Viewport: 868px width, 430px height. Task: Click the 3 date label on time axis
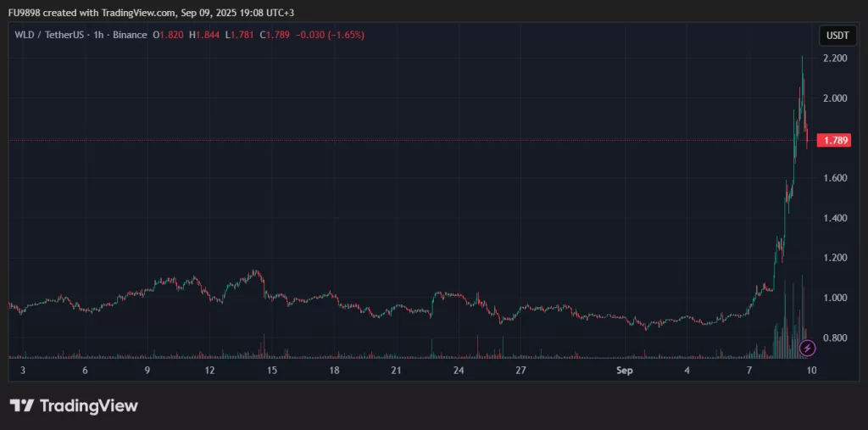coord(23,371)
